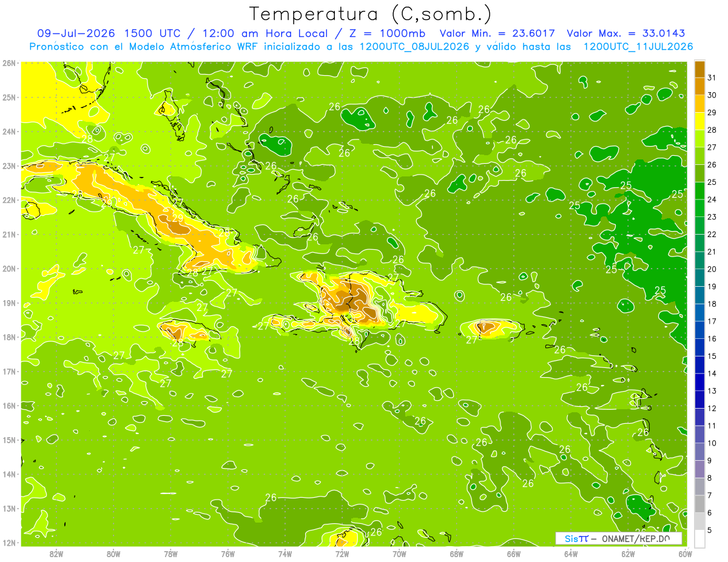Pick the orange swatch between 30 and 31
Screen dimensions: 728x562
699,87
